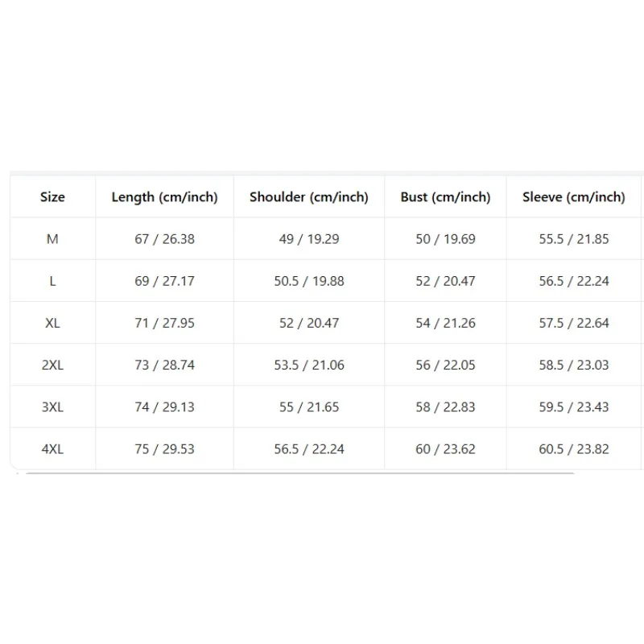644x644 pixels.
Task: Click the 55.5 / 21.85 sleeve cell
Action: tap(574, 239)
